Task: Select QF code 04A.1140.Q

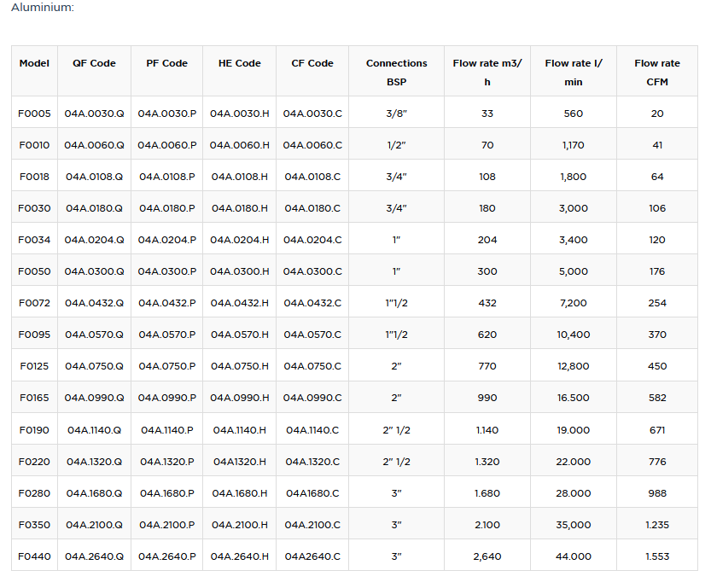Action: coord(94,430)
